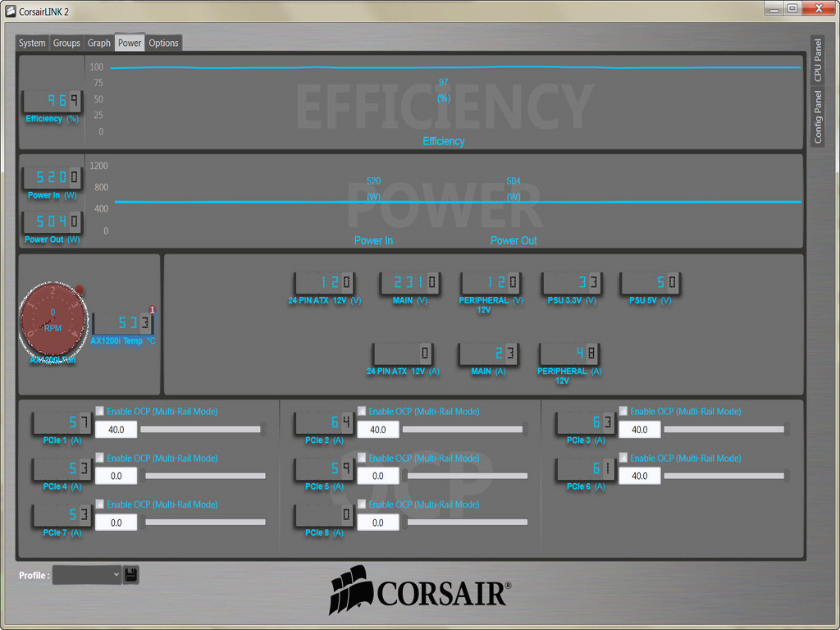Click the Efficiency (%) readout display
This screenshot has width=840, height=630.
click(x=52, y=100)
